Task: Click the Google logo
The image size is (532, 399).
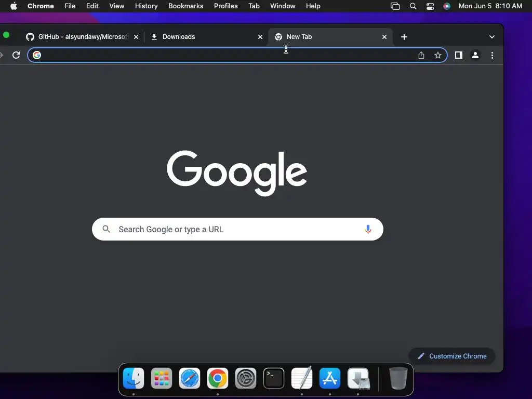Action: click(x=237, y=173)
